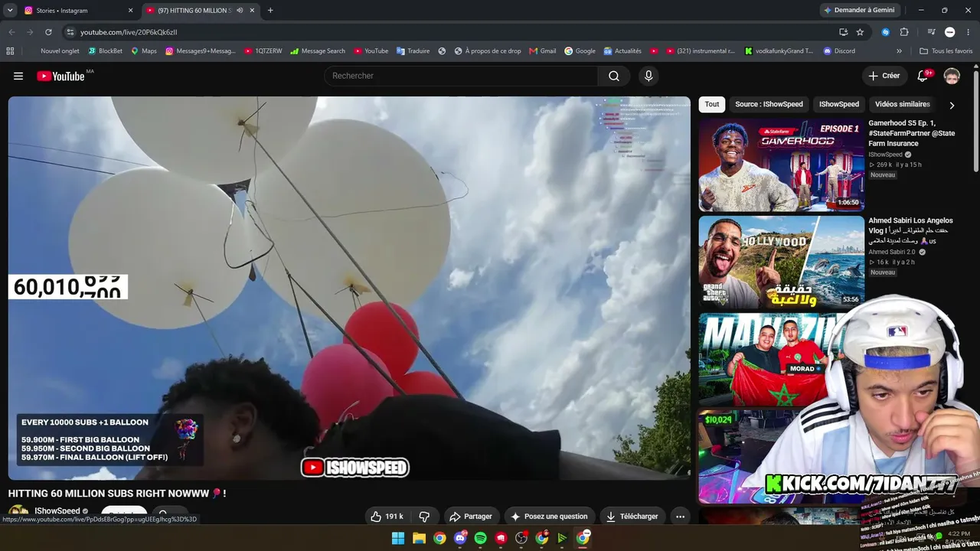Open the Windows Start menu

point(398,538)
